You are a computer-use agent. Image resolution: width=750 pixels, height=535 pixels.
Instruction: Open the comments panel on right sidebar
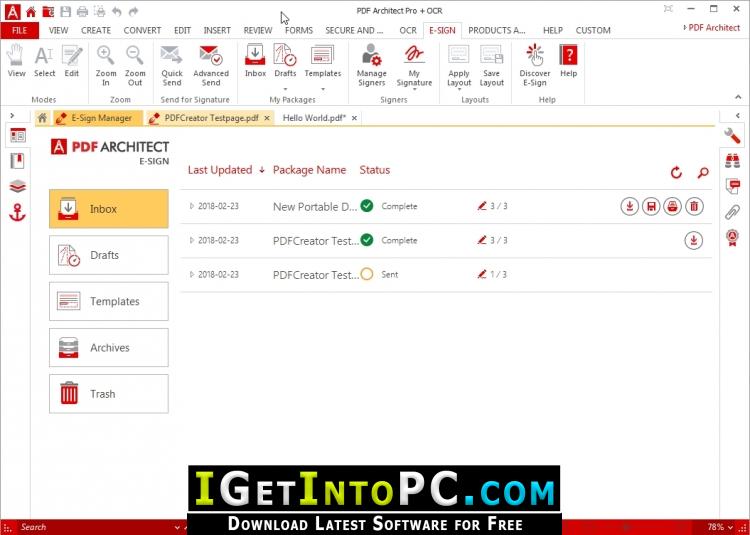(732, 186)
